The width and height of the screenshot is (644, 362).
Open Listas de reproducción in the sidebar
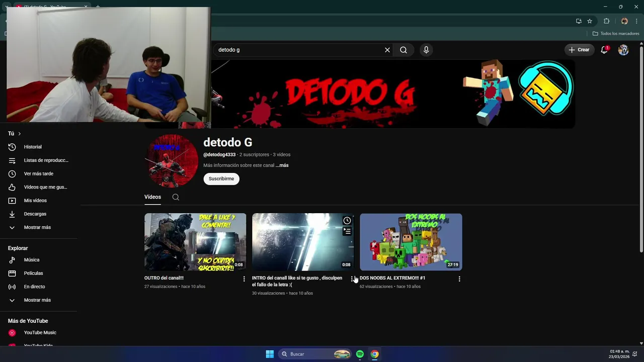pos(39,160)
